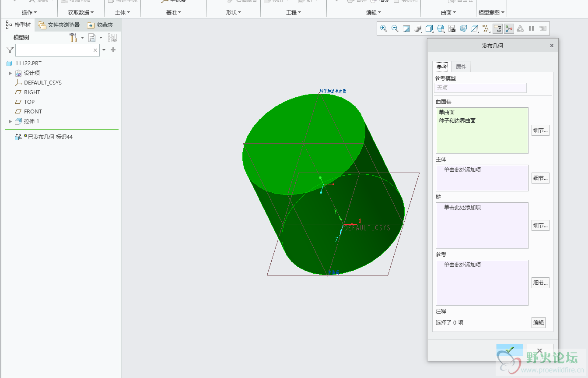Viewport: 588px width, 378px height.
Task: Toggle annotation display eye icon
Action: (x=497, y=28)
